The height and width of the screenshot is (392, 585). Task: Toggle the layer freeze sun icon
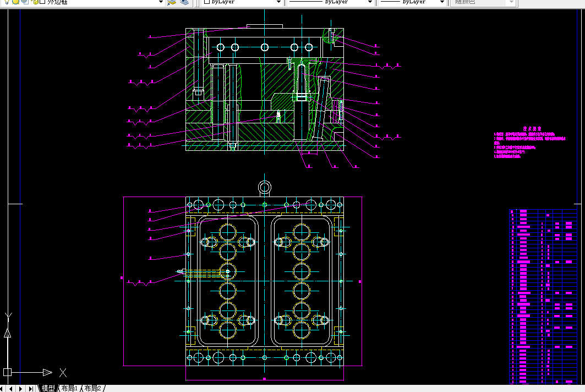click(15, 2)
